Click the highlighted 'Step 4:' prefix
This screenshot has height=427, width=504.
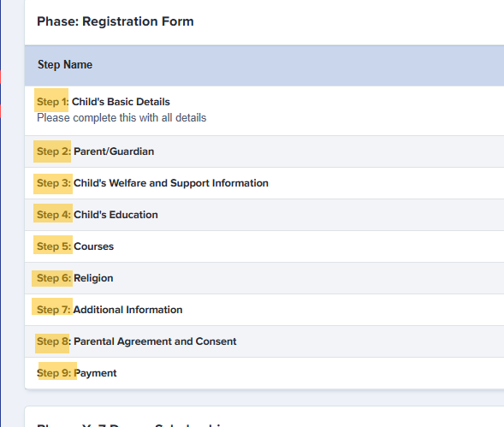tap(53, 213)
